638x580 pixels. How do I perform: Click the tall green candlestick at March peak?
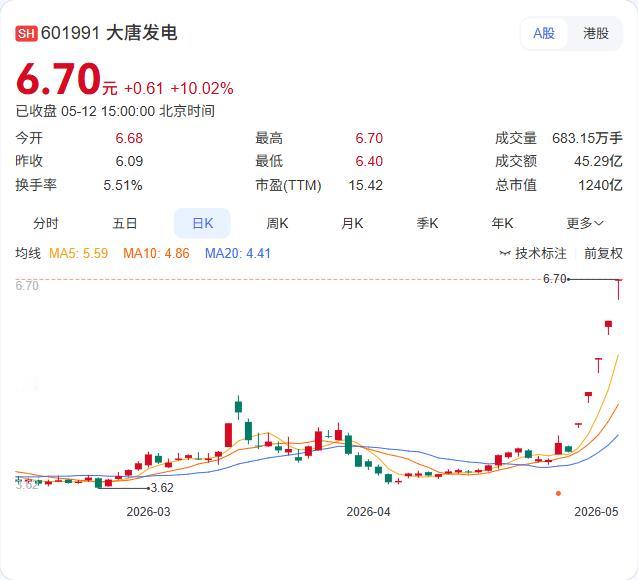click(x=238, y=407)
